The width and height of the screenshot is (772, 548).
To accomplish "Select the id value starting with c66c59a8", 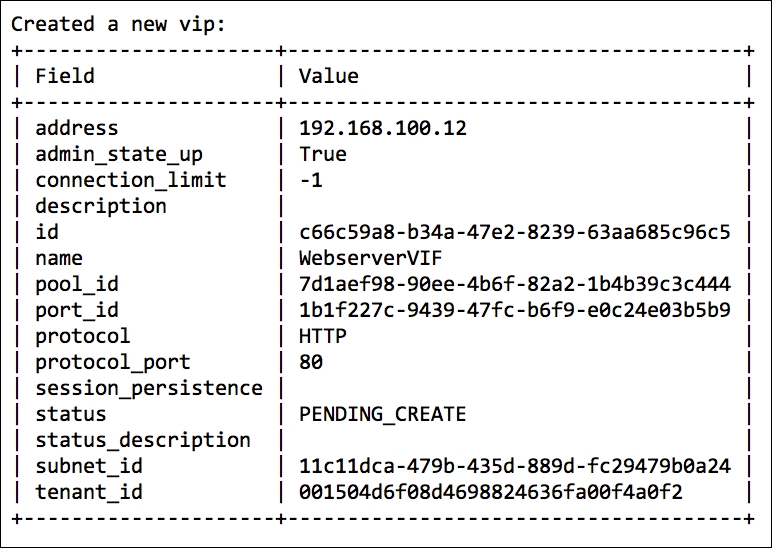I will click(x=514, y=232).
